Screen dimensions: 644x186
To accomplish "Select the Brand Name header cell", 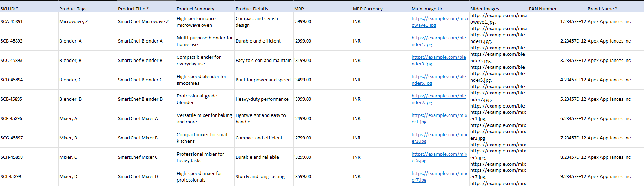I will pos(615,9).
